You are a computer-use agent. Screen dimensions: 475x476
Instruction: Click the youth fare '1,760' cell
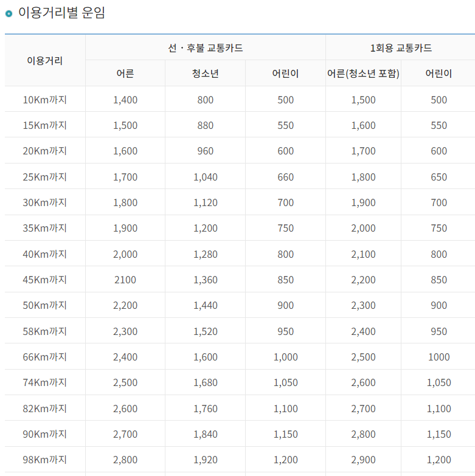tap(206, 409)
